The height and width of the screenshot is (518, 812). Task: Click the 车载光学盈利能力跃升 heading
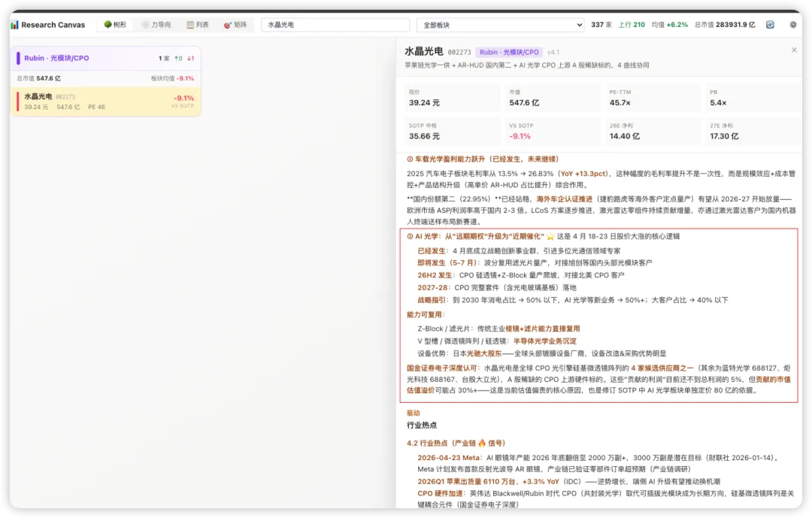483,159
